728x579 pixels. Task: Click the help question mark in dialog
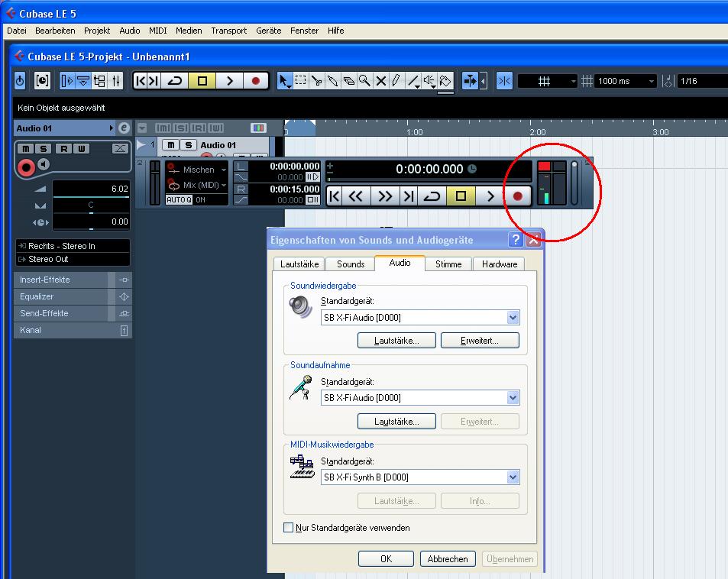click(516, 240)
